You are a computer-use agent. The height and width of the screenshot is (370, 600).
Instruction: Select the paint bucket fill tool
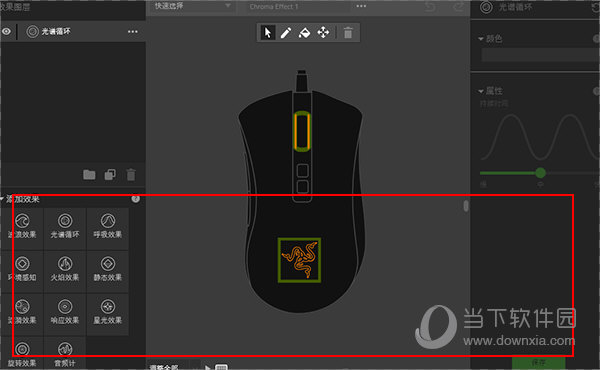point(304,33)
